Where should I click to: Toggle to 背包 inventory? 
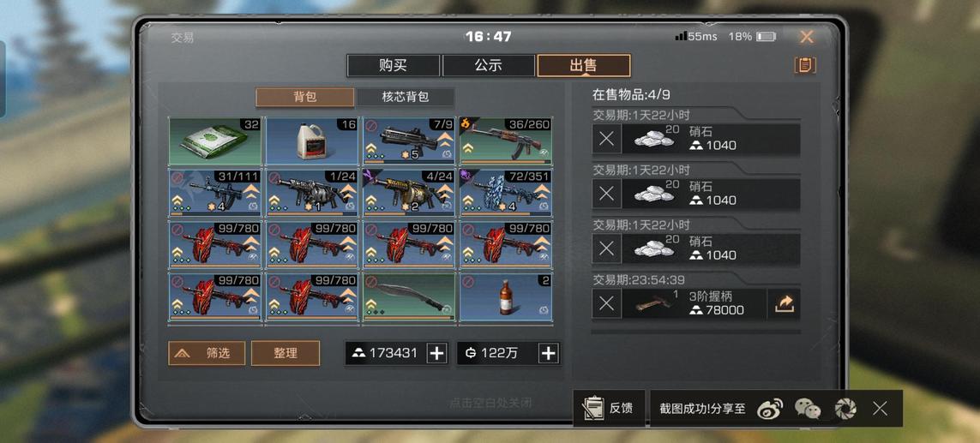tap(305, 98)
